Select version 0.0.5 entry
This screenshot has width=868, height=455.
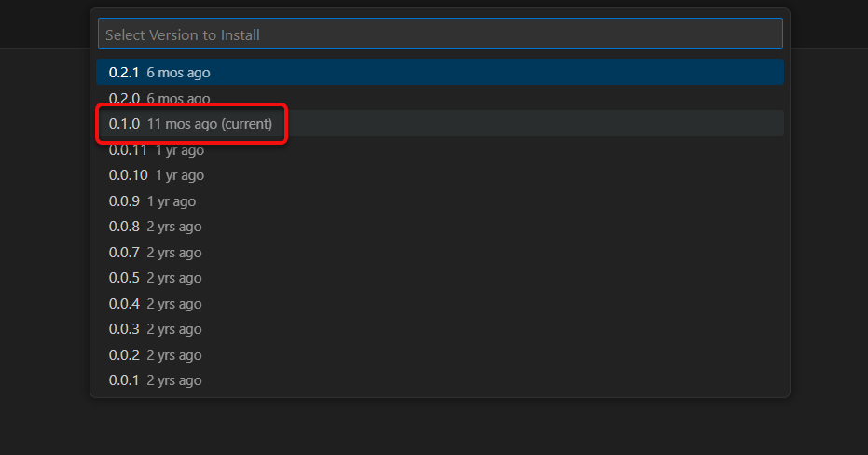(x=124, y=278)
